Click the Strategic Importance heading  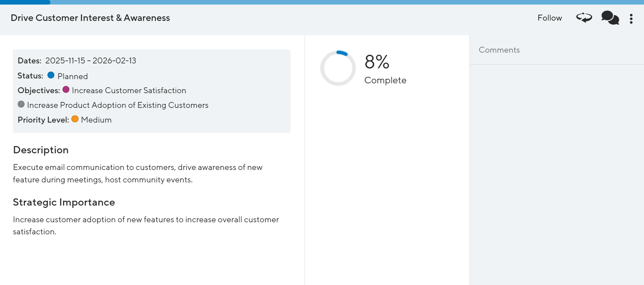point(64,202)
